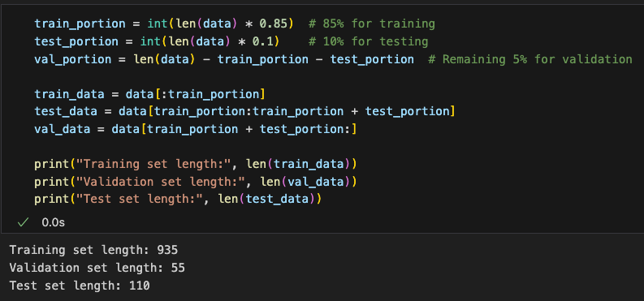Viewport: 644px width, 301px height.
Task: Click the green cell execution success checkmark
Action: [x=23, y=222]
